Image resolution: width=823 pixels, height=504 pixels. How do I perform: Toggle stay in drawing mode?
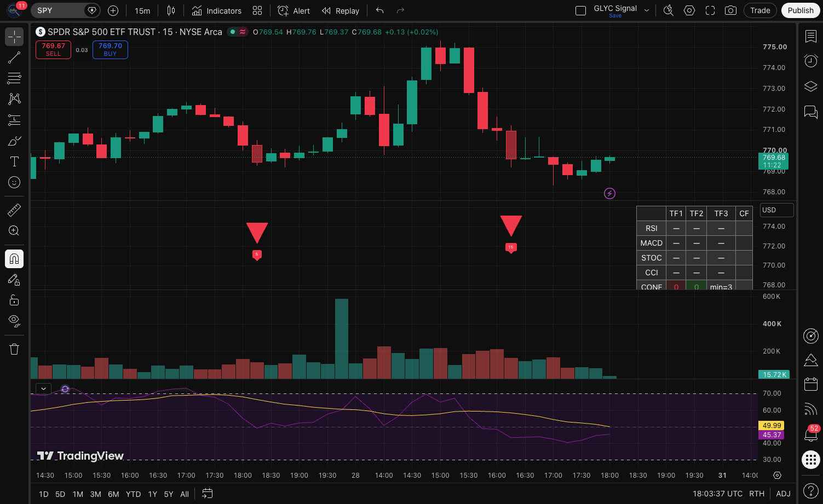click(x=14, y=280)
